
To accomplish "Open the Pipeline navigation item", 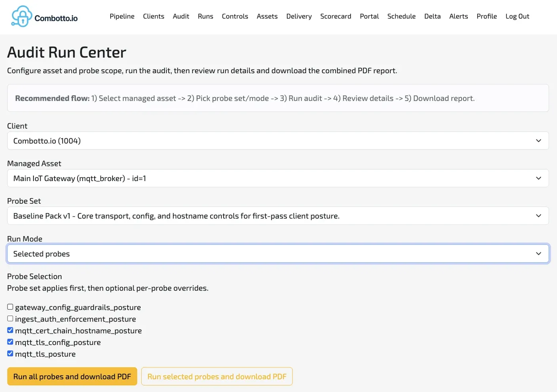I will click(x=122, y=16).
